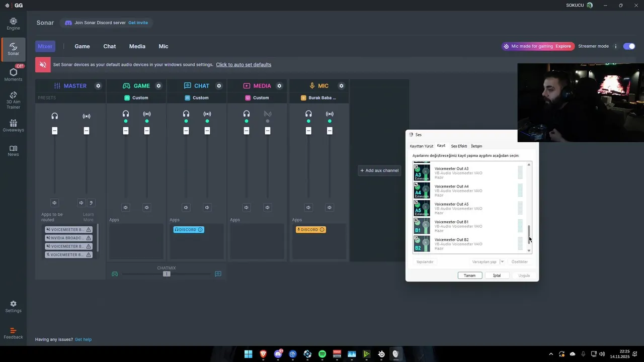644x362 pixels.
Task: Click the red muted-speaker warning icon
Action: 43,65
